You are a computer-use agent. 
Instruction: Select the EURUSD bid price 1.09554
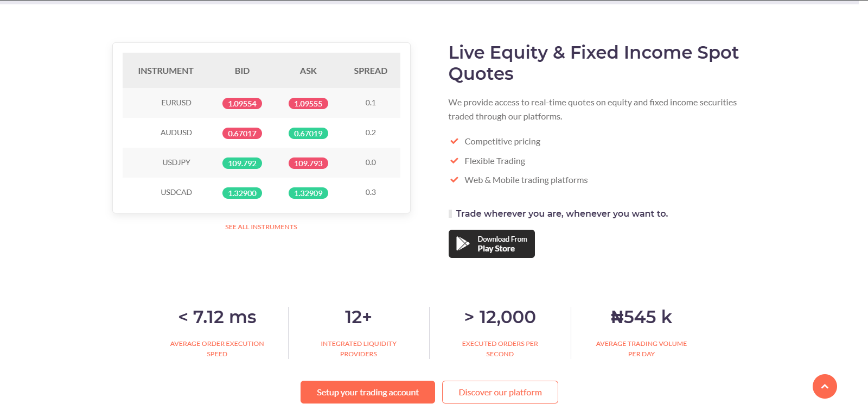pos(242,103)
